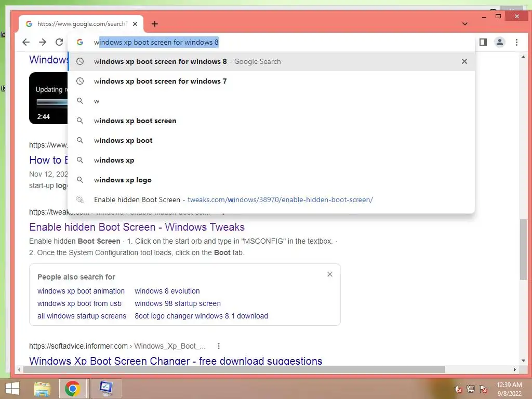Click the softadvice.informer.com URL text
The image size is (532, 399).
pos(78,346)
